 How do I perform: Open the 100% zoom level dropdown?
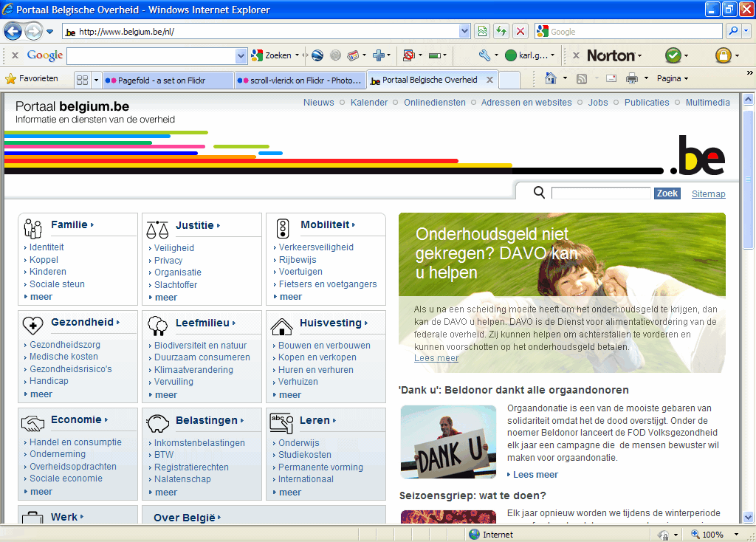[736, 535]
